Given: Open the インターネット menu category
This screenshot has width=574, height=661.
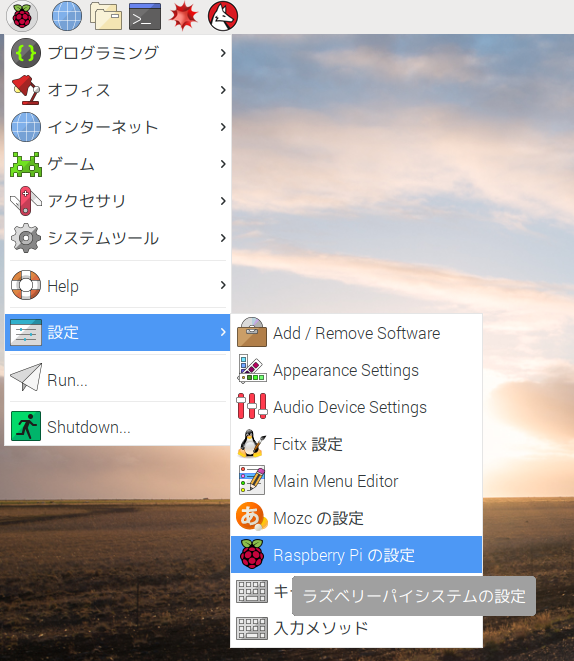Looking at the screenshot, I should 118,127.
